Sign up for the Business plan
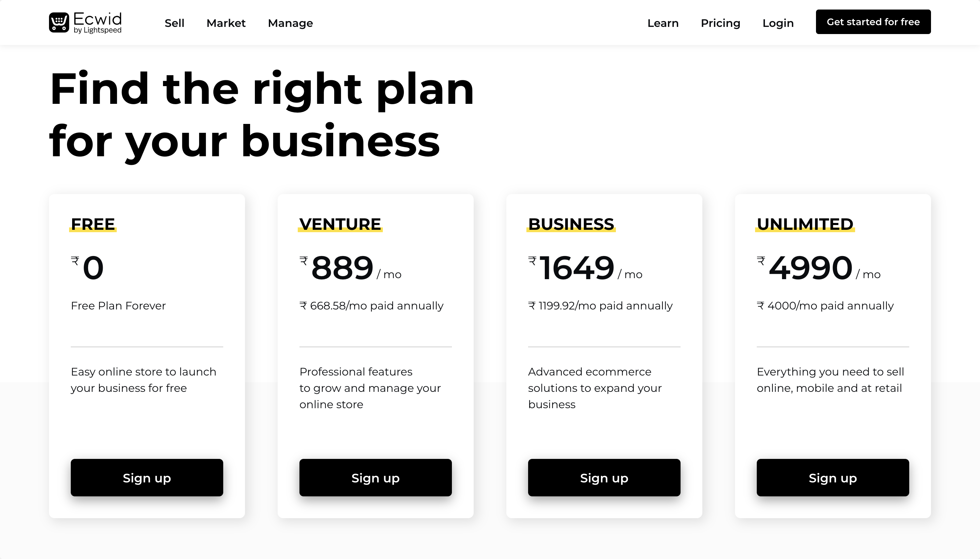 (604, 477)
